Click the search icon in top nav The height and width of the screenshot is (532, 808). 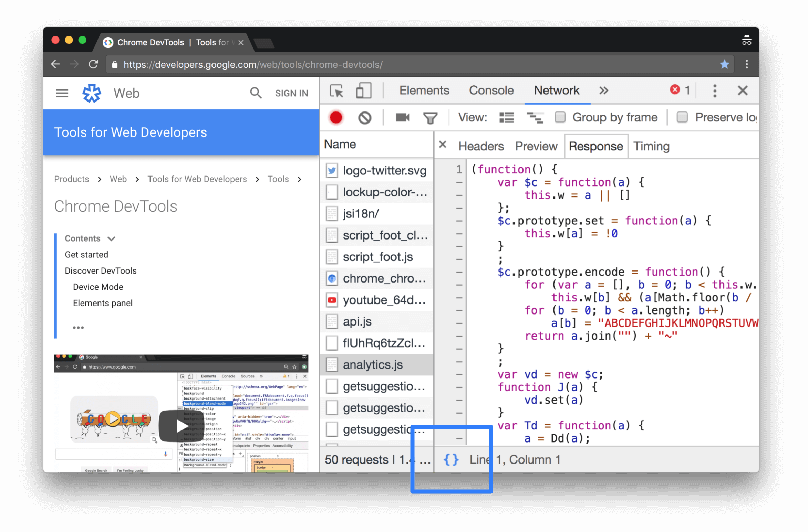click(256, 93)
